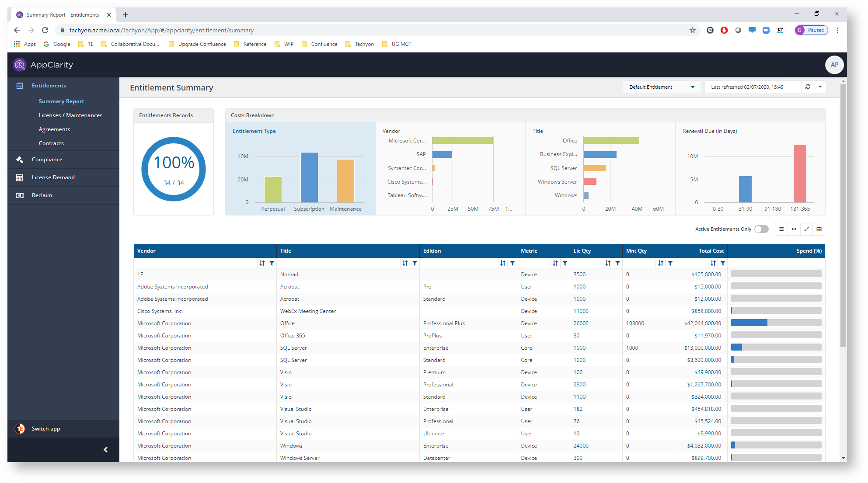Filter the Metric column
This screenshot has width=868, height=483.
(565, 263)
